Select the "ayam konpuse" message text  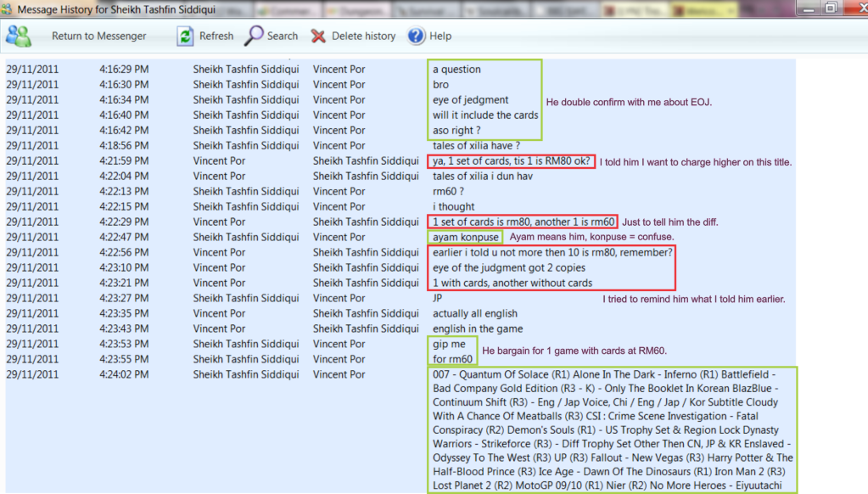click(x=465, y=237)
